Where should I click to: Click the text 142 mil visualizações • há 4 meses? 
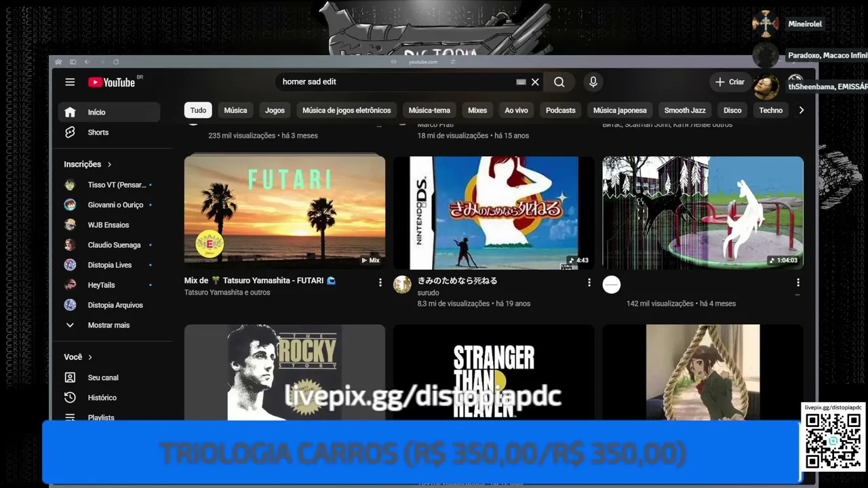[x=681, y=304]
